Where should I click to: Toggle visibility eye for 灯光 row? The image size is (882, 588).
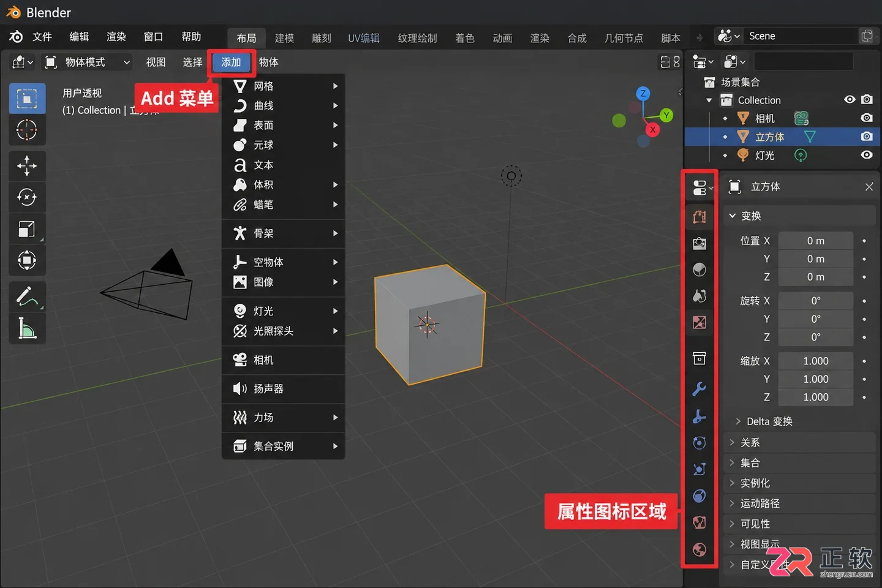point(867,155)
